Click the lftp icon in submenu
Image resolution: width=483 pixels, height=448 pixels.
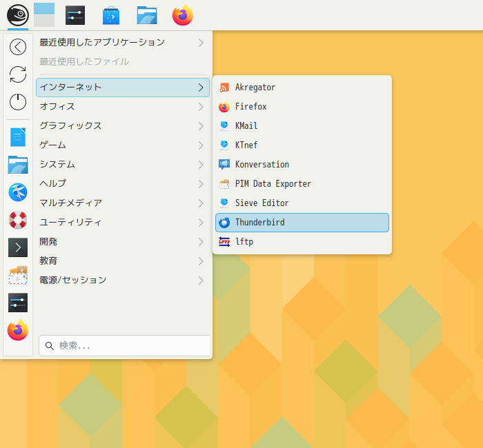tap(224, 242)
